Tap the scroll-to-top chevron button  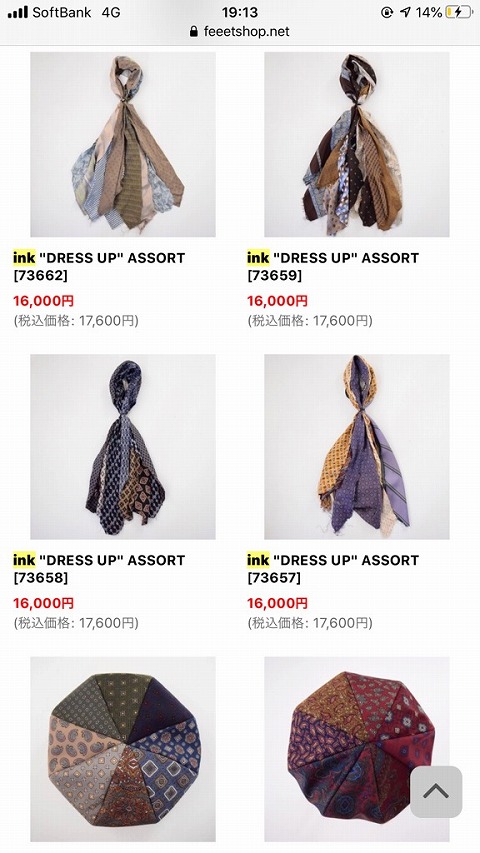pyautogui.click(x=436, y=792)
